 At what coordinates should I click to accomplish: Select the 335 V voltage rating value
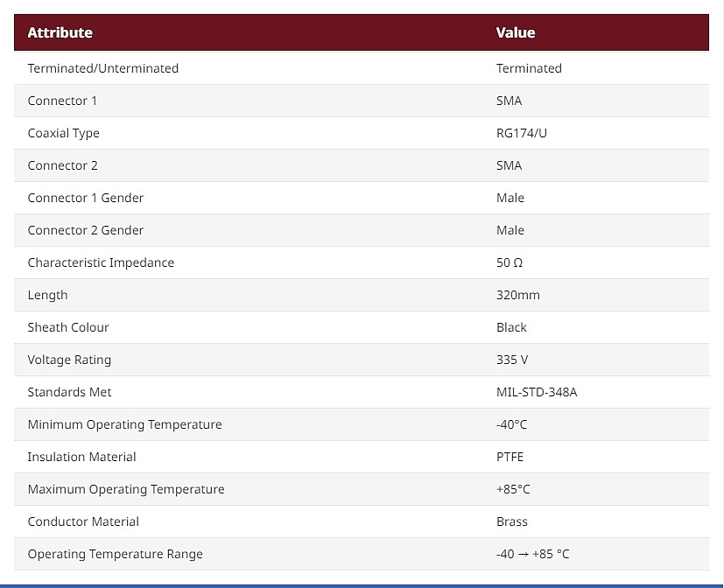point(512,360)
